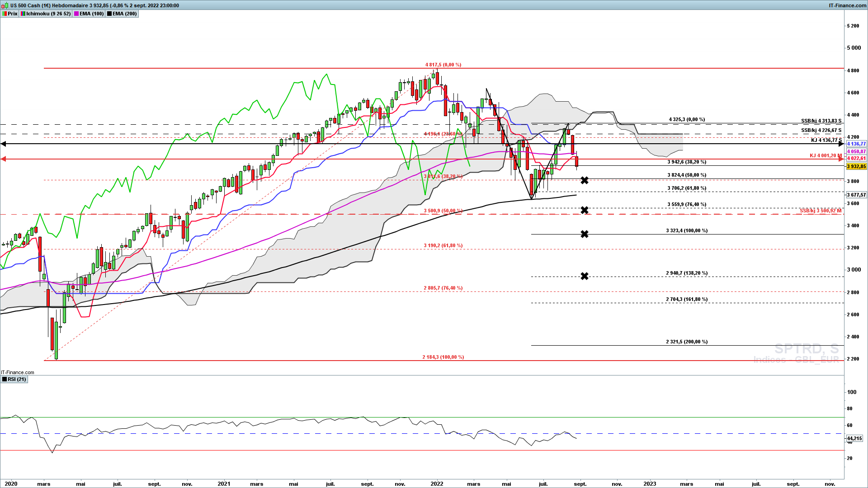The image size is (868, 488).
Task: Select the SSB/kj 4 313,83 S annotation
Action: click(x=821, y=121)
